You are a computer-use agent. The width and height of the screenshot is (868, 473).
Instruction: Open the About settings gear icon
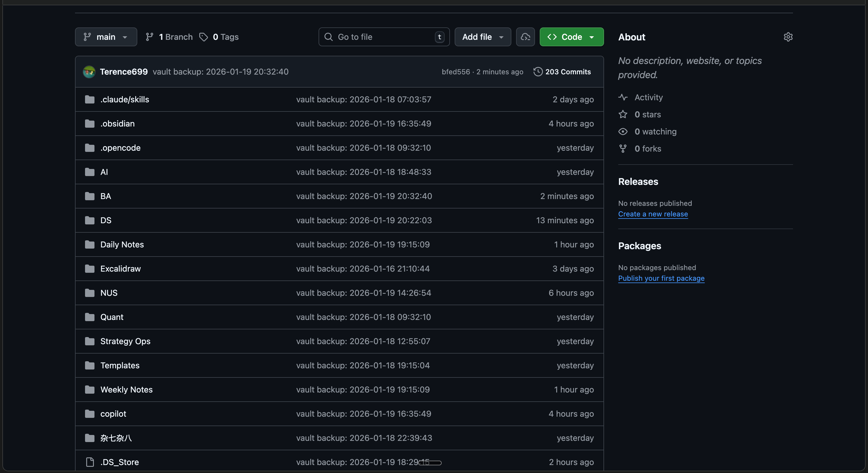[788, 37]
